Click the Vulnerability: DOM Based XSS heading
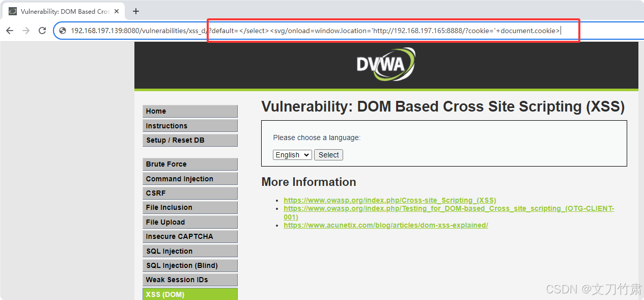Viewport: 644px width, 300px height. tap(443, 106)
